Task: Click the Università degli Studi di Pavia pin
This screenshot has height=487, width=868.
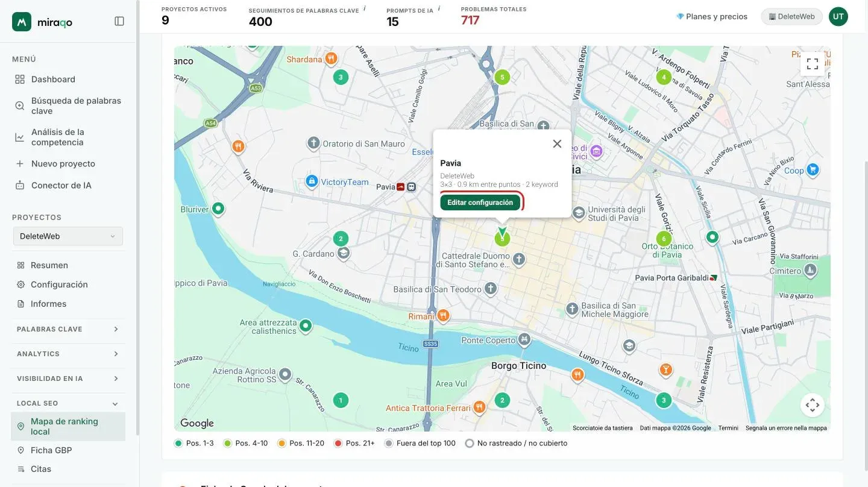Action: [x=579, y=212]
